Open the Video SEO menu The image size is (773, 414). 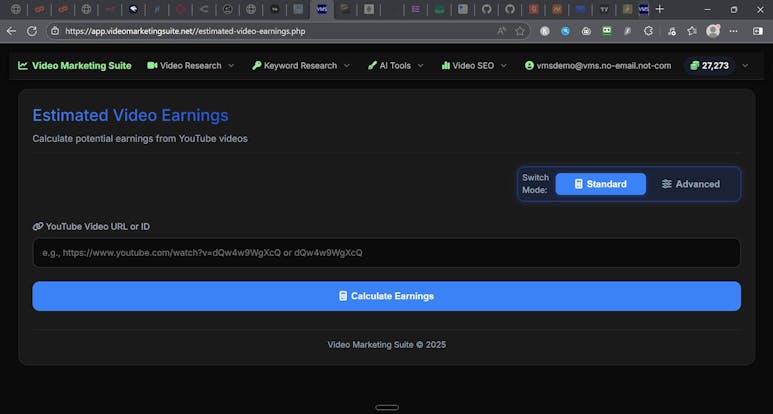474,66
